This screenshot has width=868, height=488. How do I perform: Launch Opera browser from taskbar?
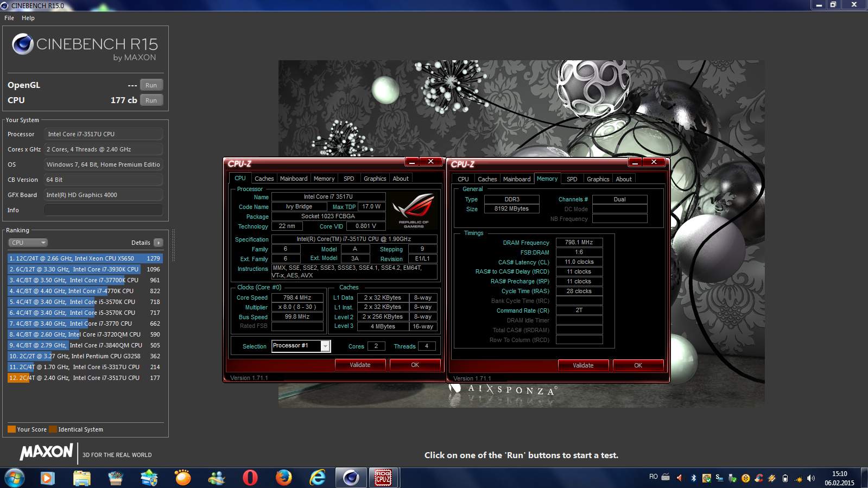pyautogui.click(x=250, y=478)
